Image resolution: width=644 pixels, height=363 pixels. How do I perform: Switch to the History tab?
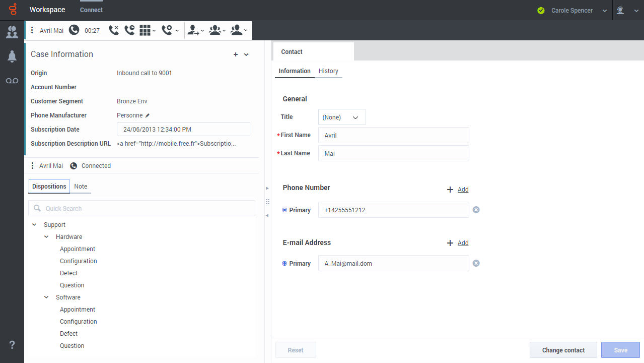(328, 71)
